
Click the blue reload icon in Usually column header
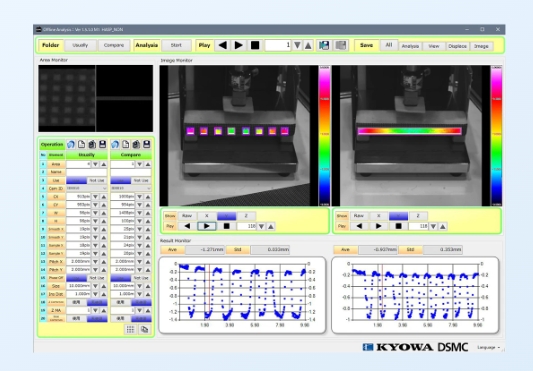coord(71,145)
